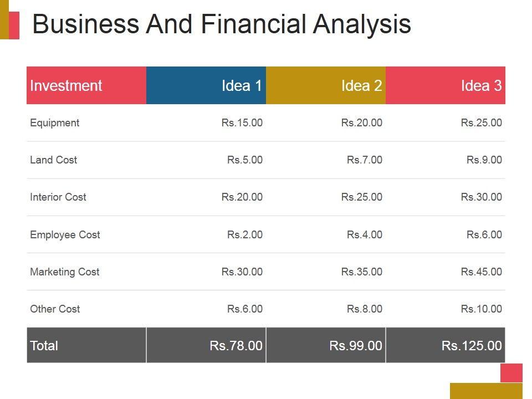Select the blue Idea 1 header
Image resolution: width=532 pixels, height=399 pixels.
[206, 85]
